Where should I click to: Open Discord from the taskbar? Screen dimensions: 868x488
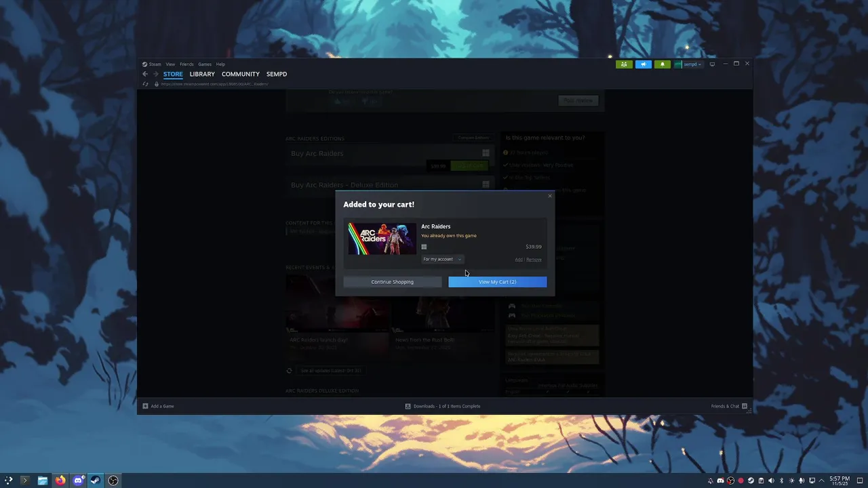(x=78, y=481)
